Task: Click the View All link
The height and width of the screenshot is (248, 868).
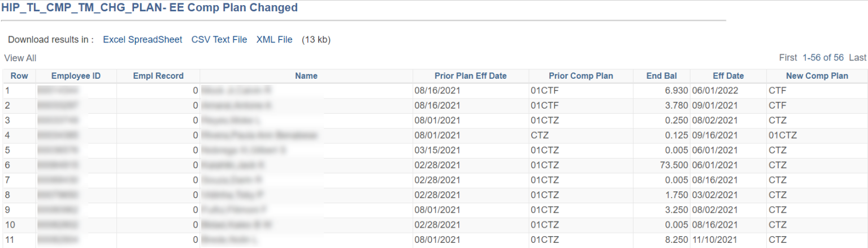Action: click(x=20, y=58)
